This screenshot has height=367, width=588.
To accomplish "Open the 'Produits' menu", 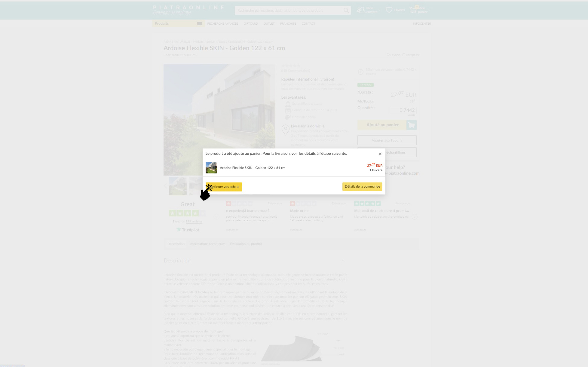I will click(x=179, y=23).
